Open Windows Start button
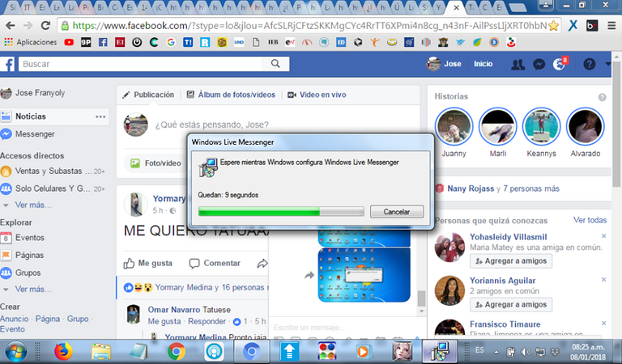 15,351
